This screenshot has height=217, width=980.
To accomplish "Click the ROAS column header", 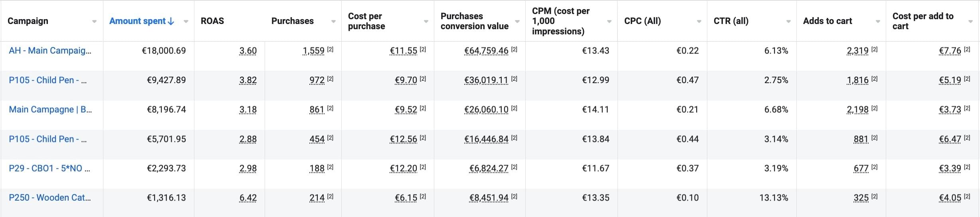I will click(212, 21).
